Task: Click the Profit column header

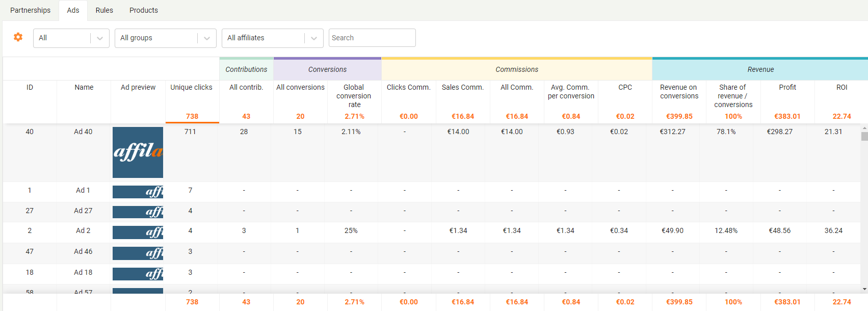Action: point(787,87)
